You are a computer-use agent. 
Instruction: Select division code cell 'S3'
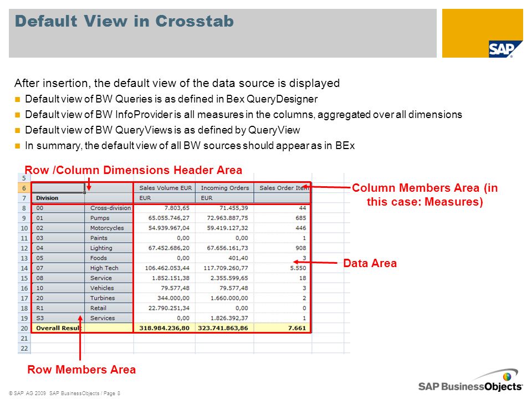58,318
